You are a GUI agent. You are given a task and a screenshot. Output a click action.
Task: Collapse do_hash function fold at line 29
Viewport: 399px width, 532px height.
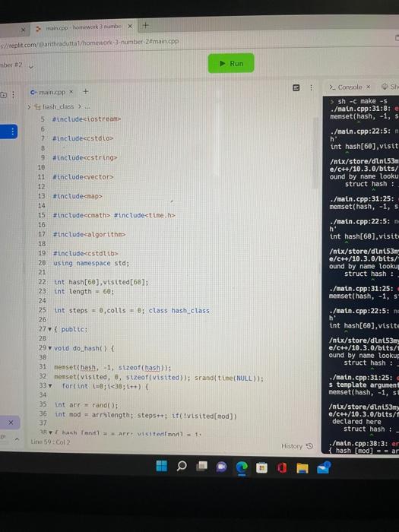pos(50,348)
